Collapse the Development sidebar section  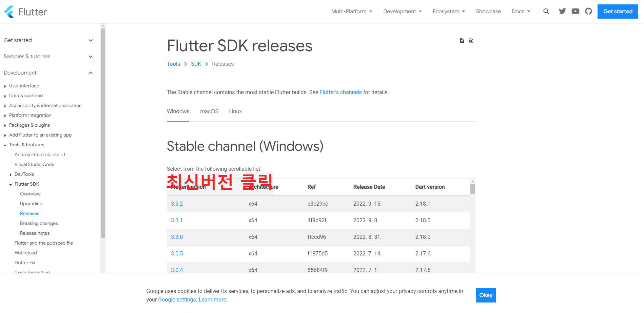[48, 73]
